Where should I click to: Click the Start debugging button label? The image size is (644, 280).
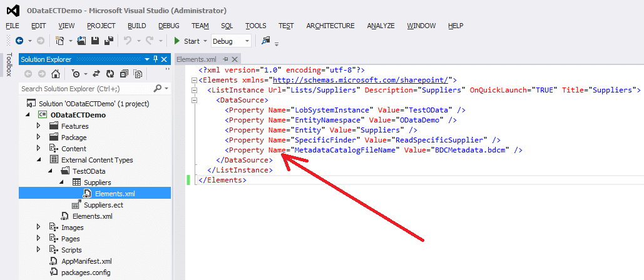coord(192,41)
